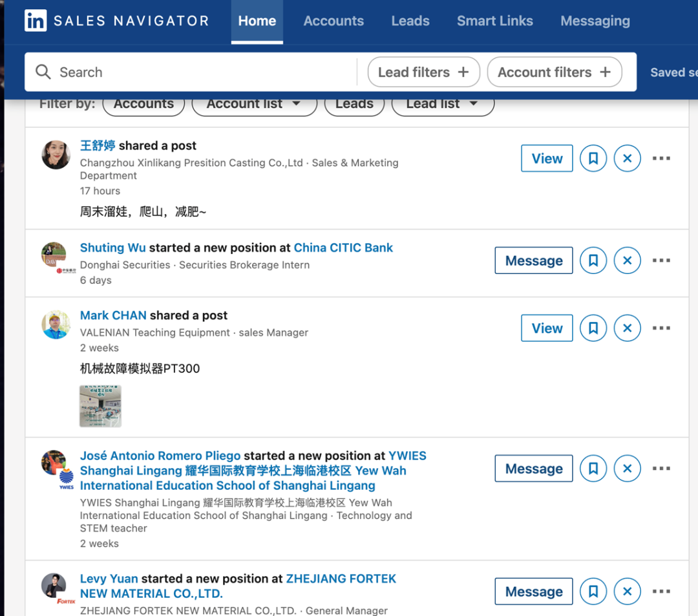The image size is (698, 616).
Task: Open 王舒婷's profile photo
Action: [x=56, y=154]
